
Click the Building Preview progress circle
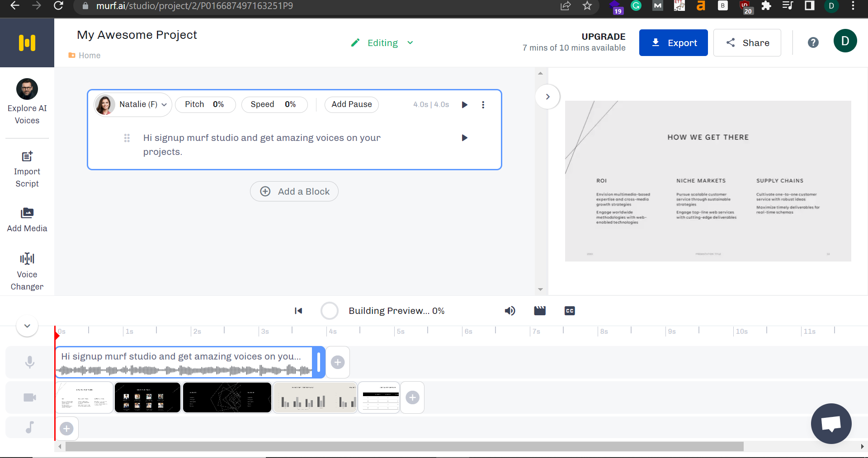click(x=329, y=311)
